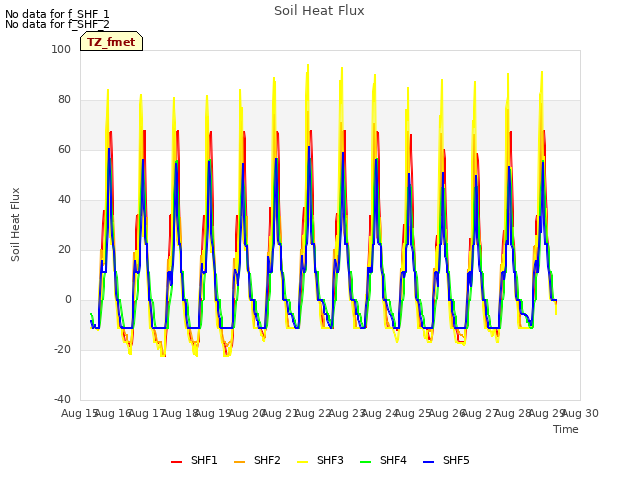Click the SHF5 blue legend swatch
This screenshot has height=480, width=640.
point(429,462)
